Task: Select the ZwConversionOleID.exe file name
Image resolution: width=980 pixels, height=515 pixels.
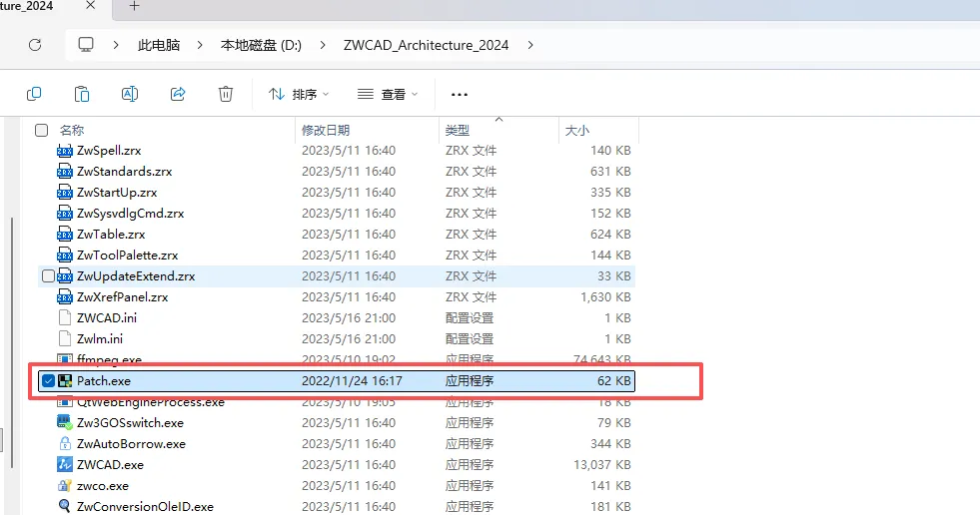Action: pos(145,506)
